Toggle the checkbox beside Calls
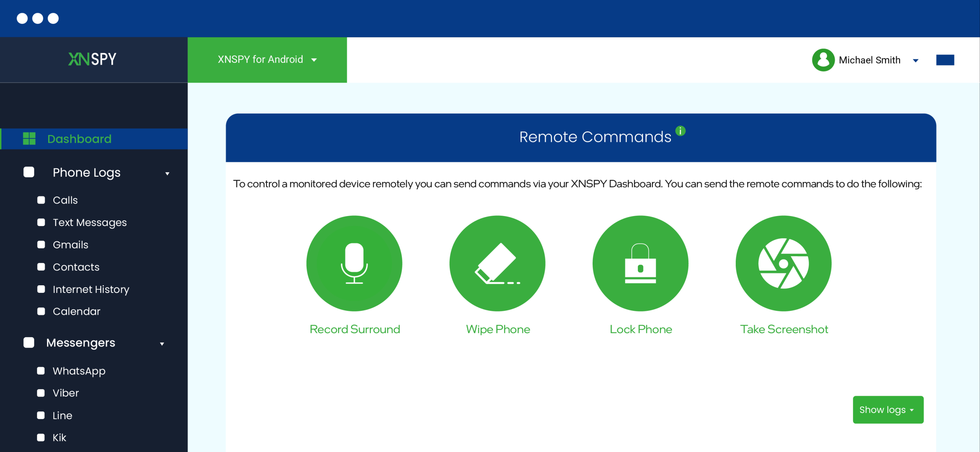This screenshot has height=452, width=980. click(41, 200)
